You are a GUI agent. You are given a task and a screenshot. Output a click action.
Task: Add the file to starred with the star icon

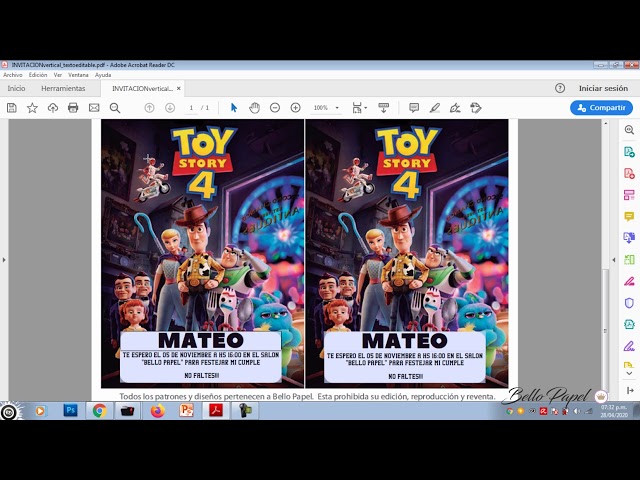tap(32, 108)
